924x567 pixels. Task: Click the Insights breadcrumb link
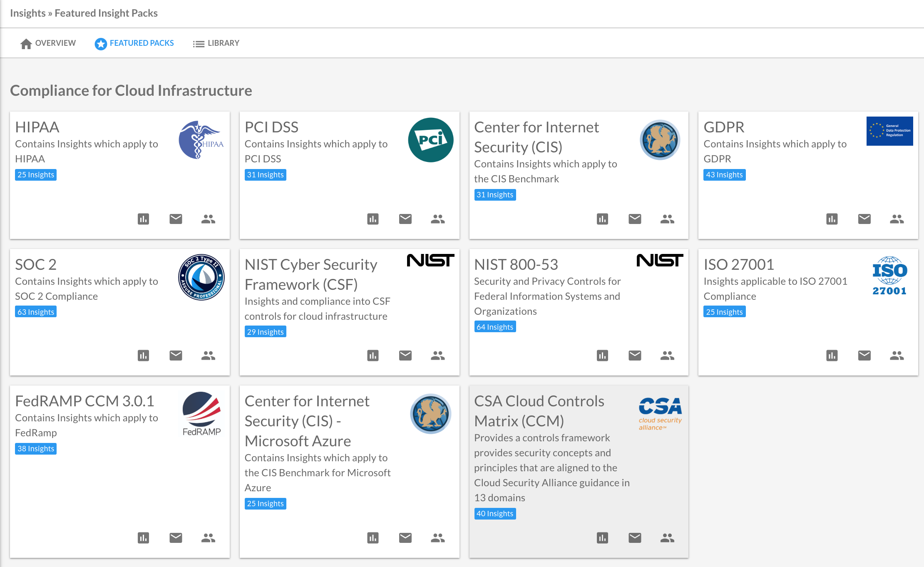(x=27, y=13)
